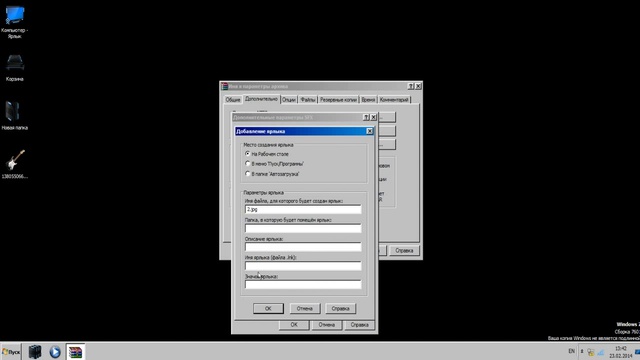Show hidden tray icons arrow
640x360 pixels.
(x=582, y=351)
